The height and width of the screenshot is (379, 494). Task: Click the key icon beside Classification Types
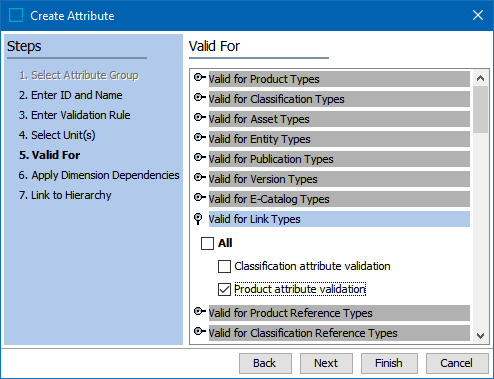point(199,98)
